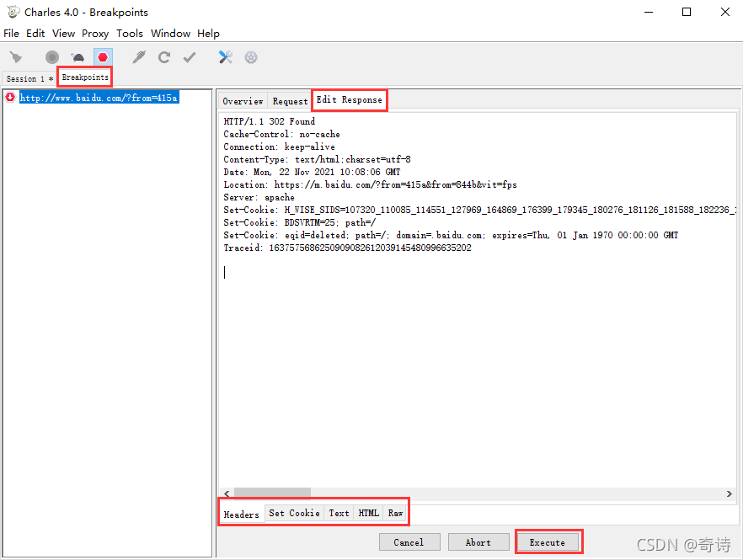Click the 'Location: https://m.baidu.com' header line

(x=370, y=184)
